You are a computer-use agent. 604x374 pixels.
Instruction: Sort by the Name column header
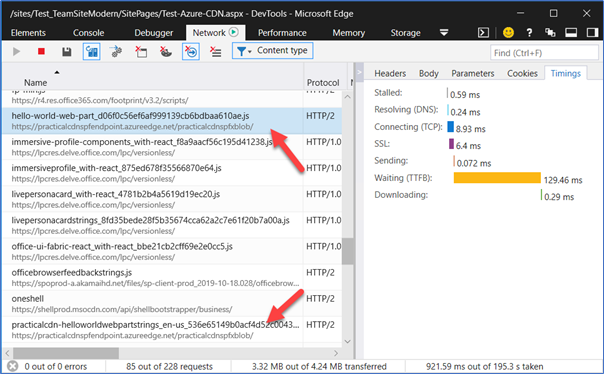(35, 82)
